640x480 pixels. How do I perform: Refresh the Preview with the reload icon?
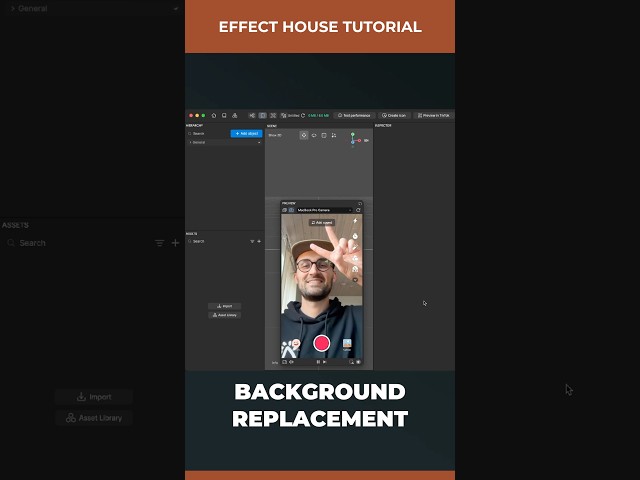(358, 210)
